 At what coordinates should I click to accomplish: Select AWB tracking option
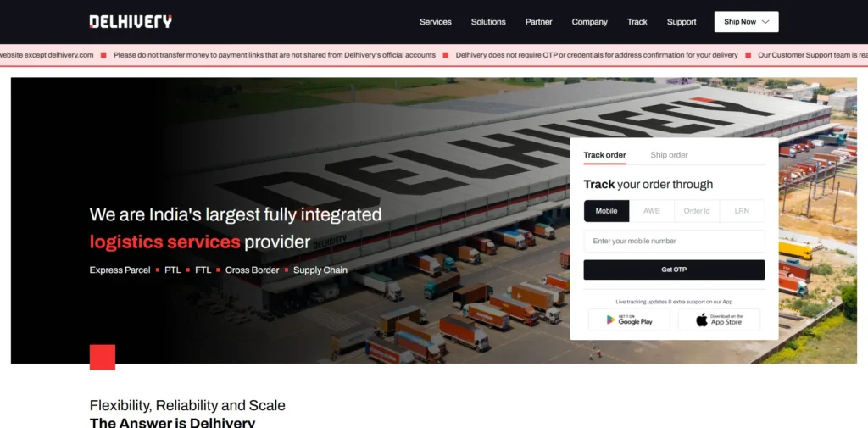[x=652, y=211]
